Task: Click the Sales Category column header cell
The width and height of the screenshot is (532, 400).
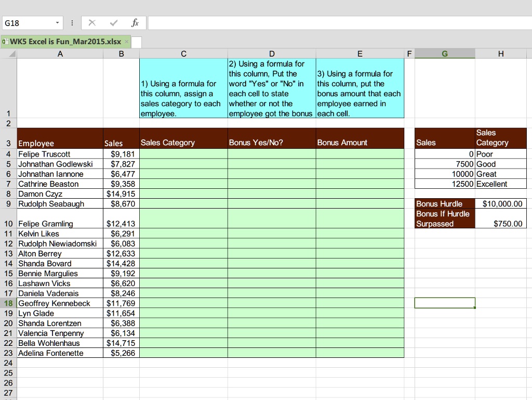Action: coord(183,138)
